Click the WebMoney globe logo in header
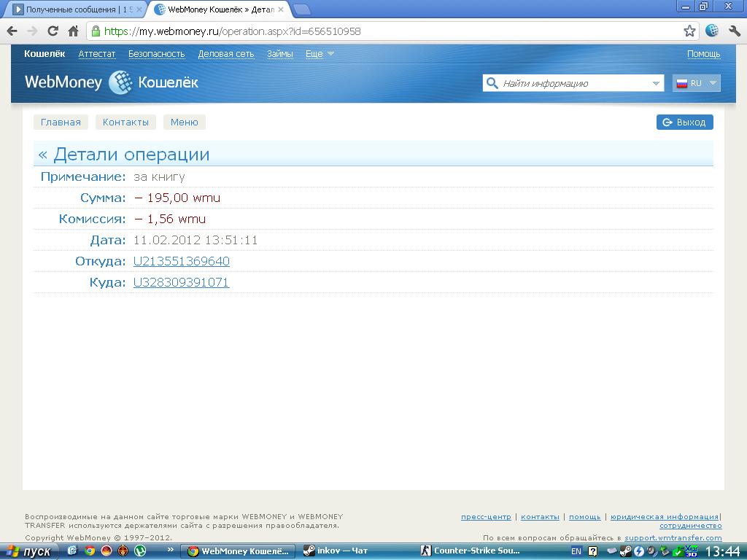The height and width of the screenshot is (560, 747). (x=120, y=83)
